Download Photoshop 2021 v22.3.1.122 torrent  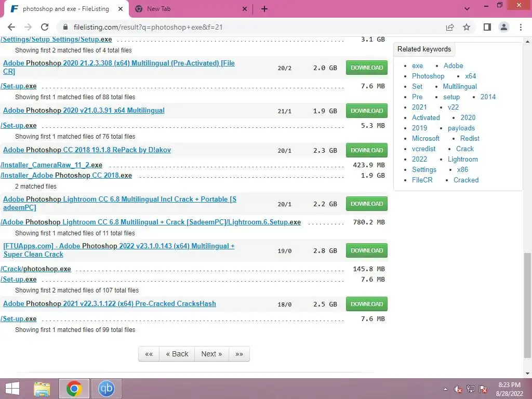click(367, 304)
